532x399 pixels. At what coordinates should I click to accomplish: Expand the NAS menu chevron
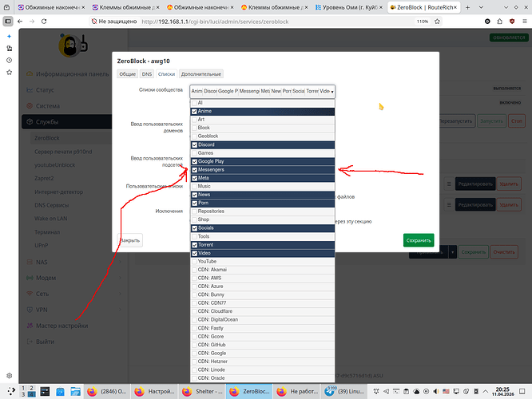pos(120,262)
